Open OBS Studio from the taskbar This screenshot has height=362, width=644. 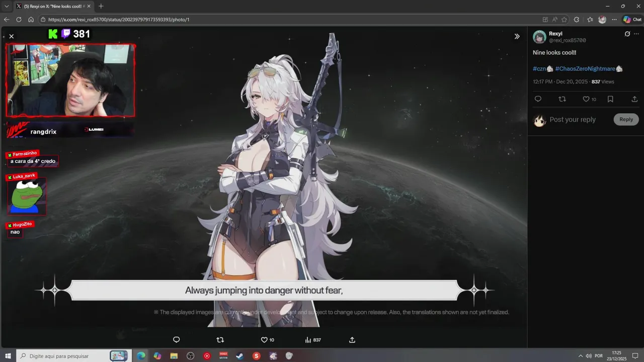tap(190, 356)
